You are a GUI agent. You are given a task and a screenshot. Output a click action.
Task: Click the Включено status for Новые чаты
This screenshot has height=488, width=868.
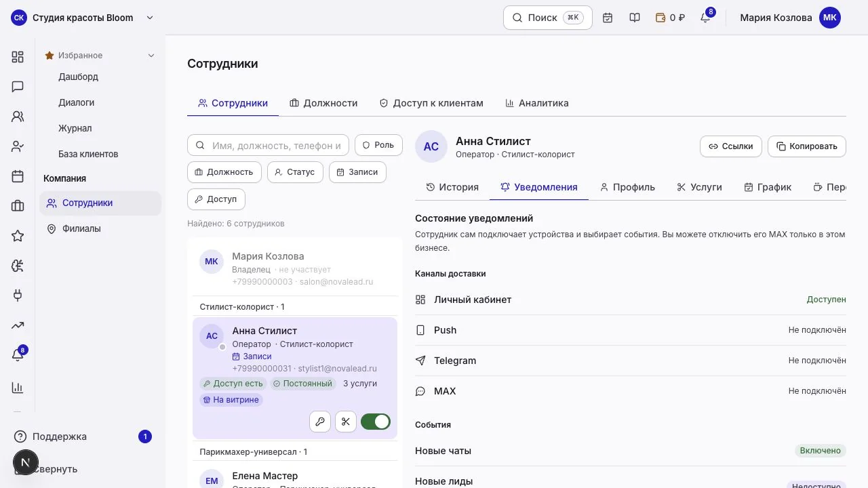pos(821,451)
